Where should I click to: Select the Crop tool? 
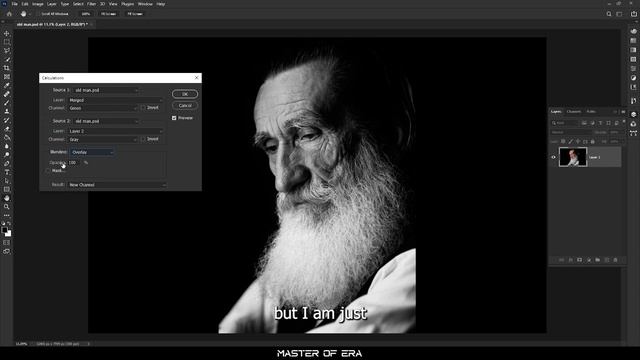pyautogui.click(x=7, y=68)
